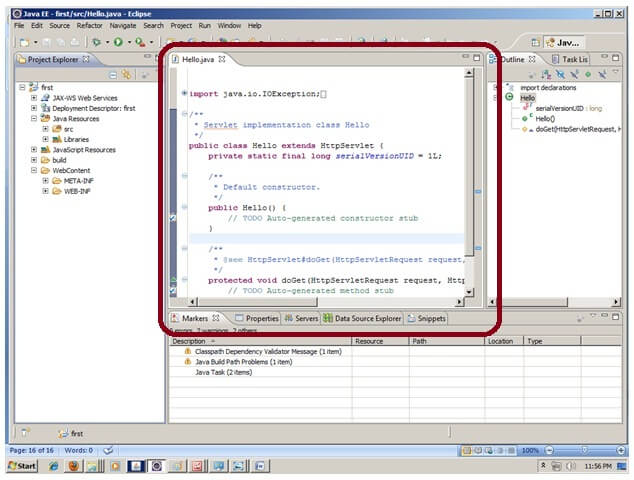Expand the folded import statement in editor

184,93
